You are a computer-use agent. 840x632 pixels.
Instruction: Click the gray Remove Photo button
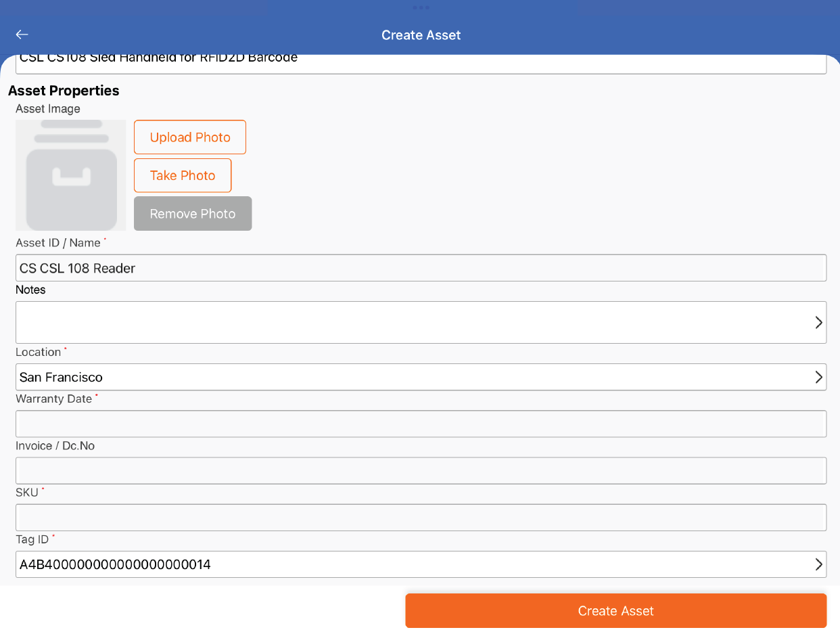coord(193,214)
